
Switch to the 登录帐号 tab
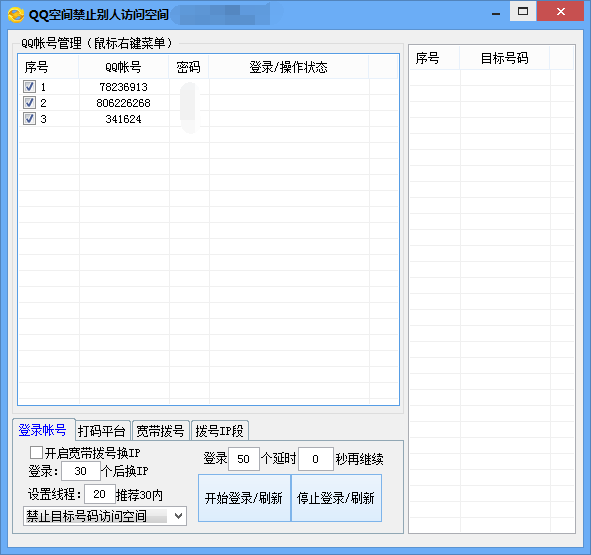point(43,430)
